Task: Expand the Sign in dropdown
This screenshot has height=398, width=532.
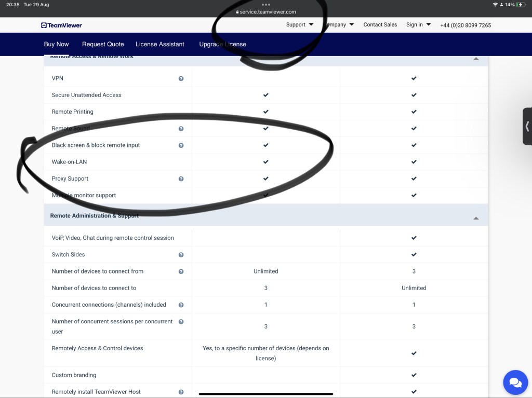Action: point(418,25)
